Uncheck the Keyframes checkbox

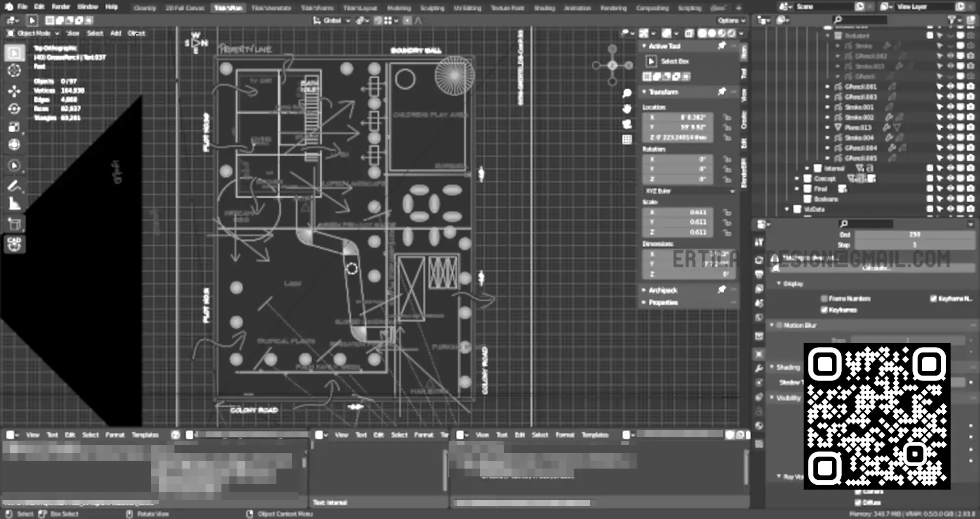click(x=824, y=309)
